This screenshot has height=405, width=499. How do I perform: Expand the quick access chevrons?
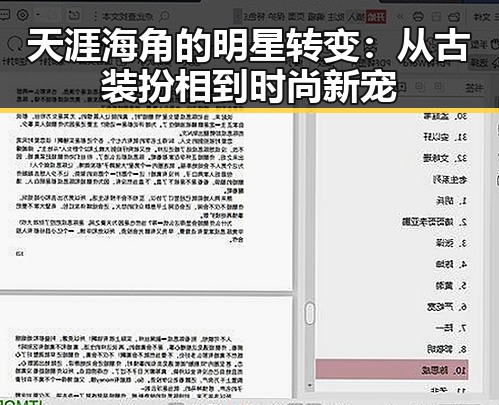point(400,16)
